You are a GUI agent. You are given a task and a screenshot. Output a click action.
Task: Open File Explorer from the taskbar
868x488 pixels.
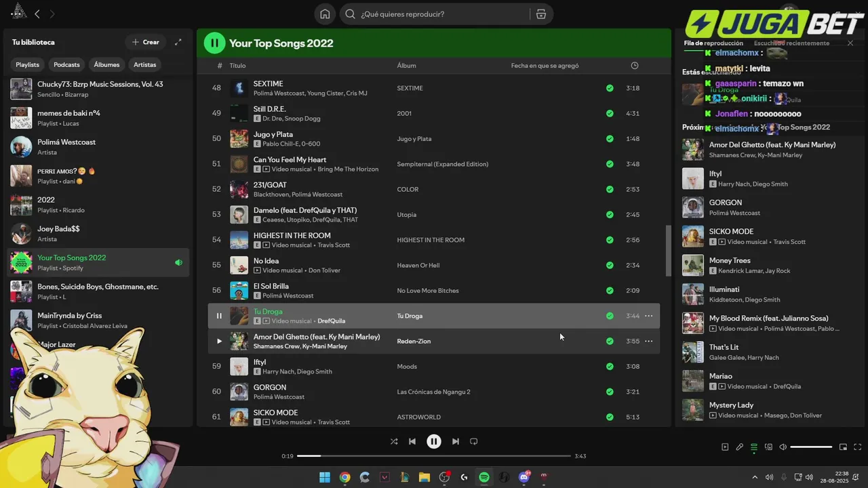(x=424, y=477)
